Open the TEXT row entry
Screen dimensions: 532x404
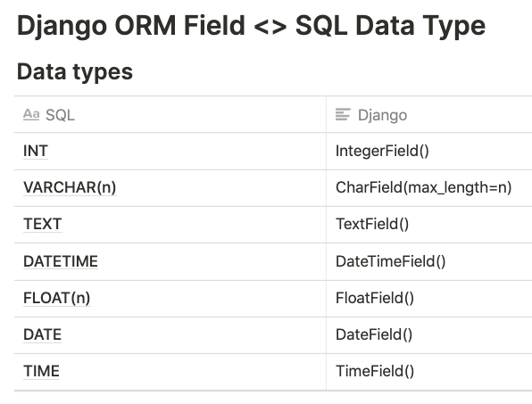pos(43,224)
